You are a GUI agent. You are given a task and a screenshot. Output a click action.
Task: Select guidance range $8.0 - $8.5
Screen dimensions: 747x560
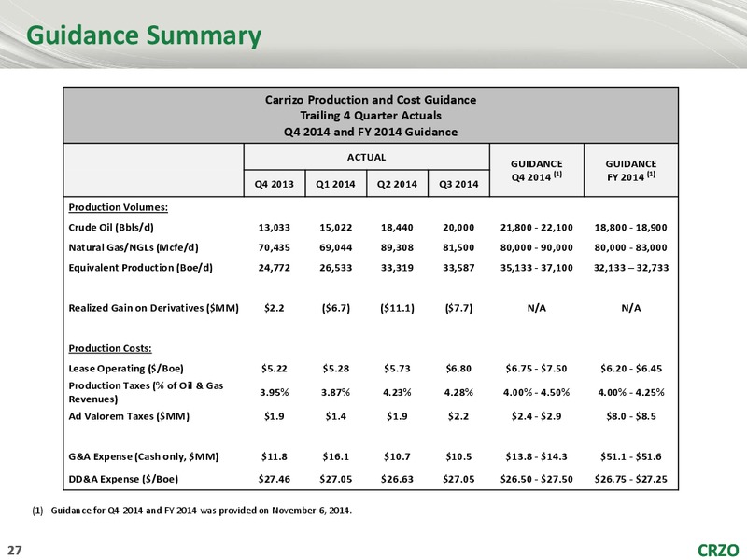[631, 416]
